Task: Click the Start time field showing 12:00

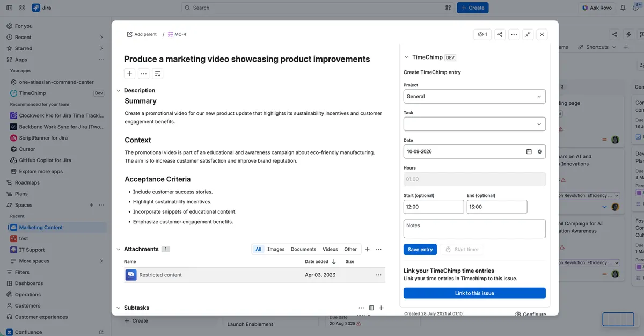Action: [x=434, y=207]
